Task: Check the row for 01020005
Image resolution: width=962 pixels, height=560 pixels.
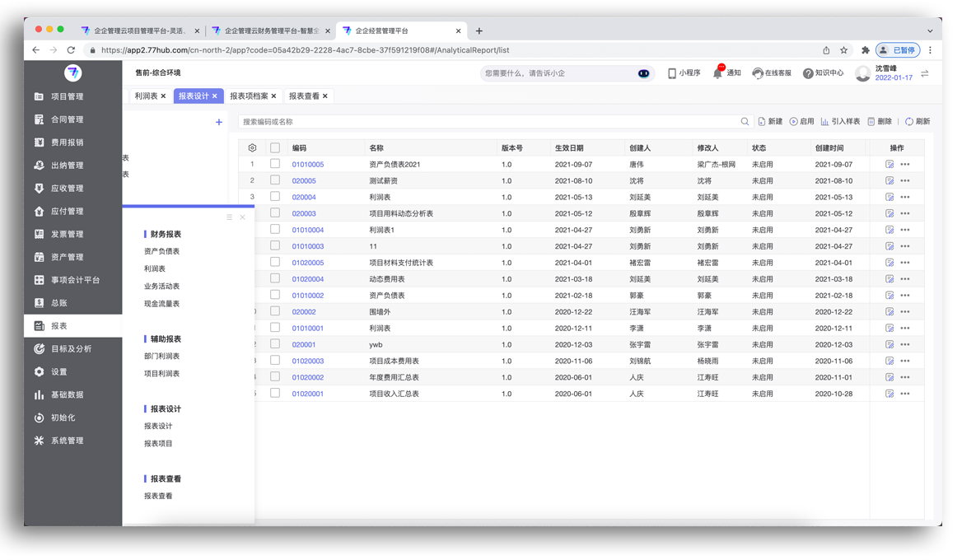Action: click(x=275, y=262)
